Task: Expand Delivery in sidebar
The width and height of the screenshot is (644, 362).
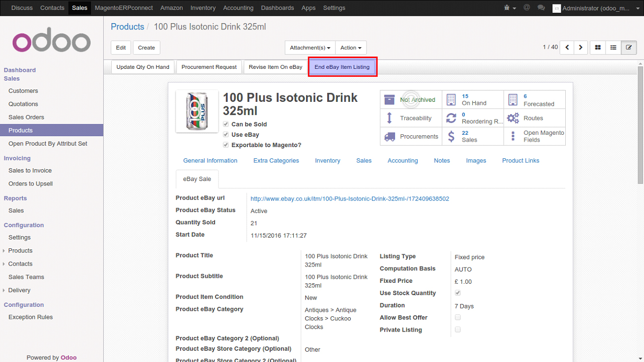Action: pyautogui.click(x=19, y=290)
